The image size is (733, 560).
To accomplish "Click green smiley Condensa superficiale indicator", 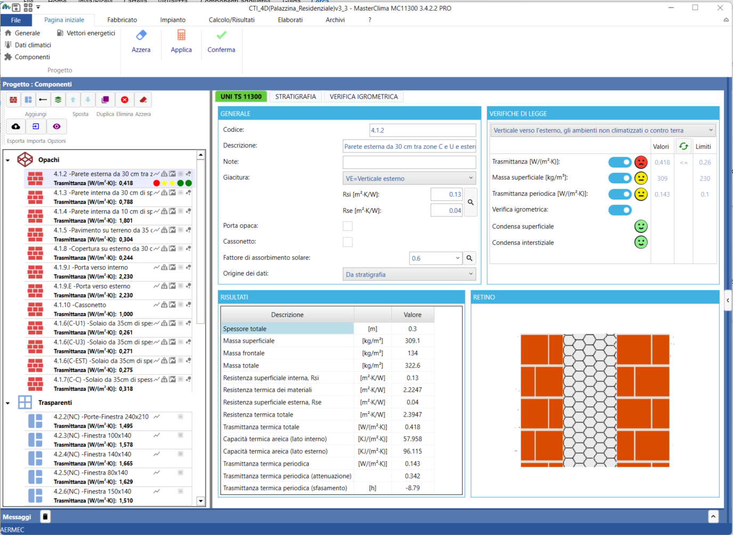I will [641, 226].
